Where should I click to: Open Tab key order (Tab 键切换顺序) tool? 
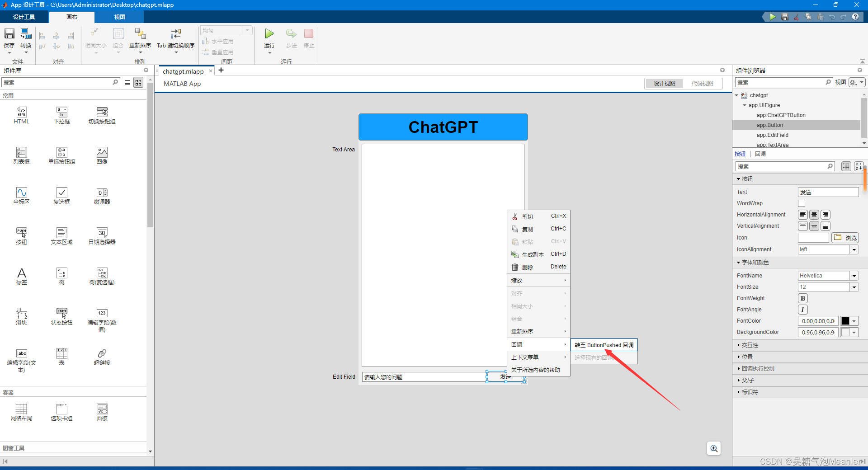pyautogui.click(x=175, y=34)
